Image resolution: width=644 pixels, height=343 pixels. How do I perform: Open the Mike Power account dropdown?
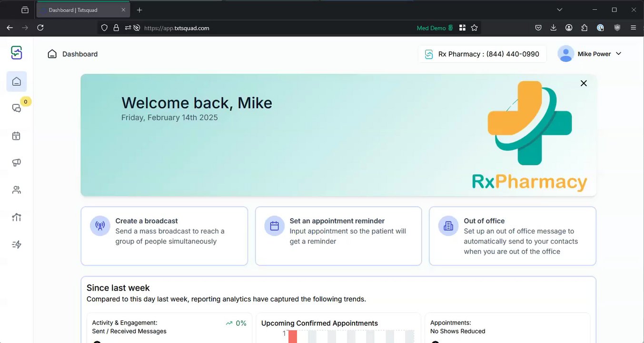pyautogui.click(x=590, y=54)
